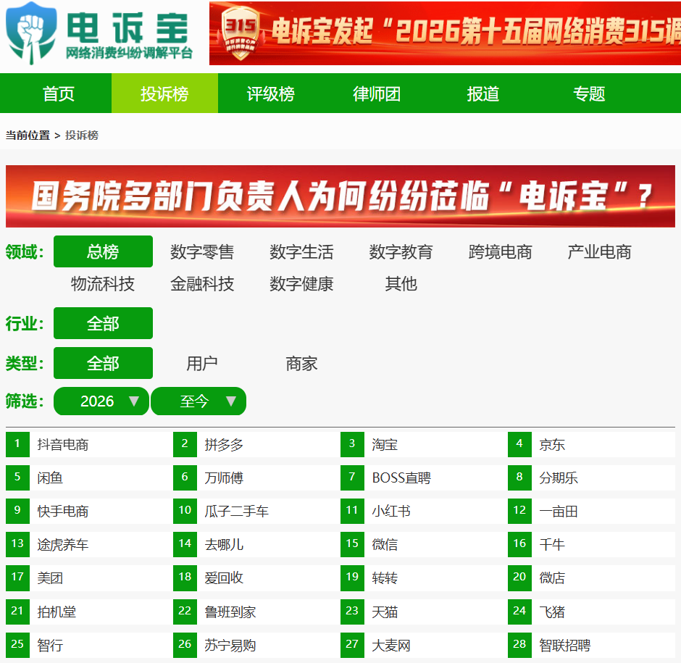Click the rank 10 green number badge

click(185, 511)
